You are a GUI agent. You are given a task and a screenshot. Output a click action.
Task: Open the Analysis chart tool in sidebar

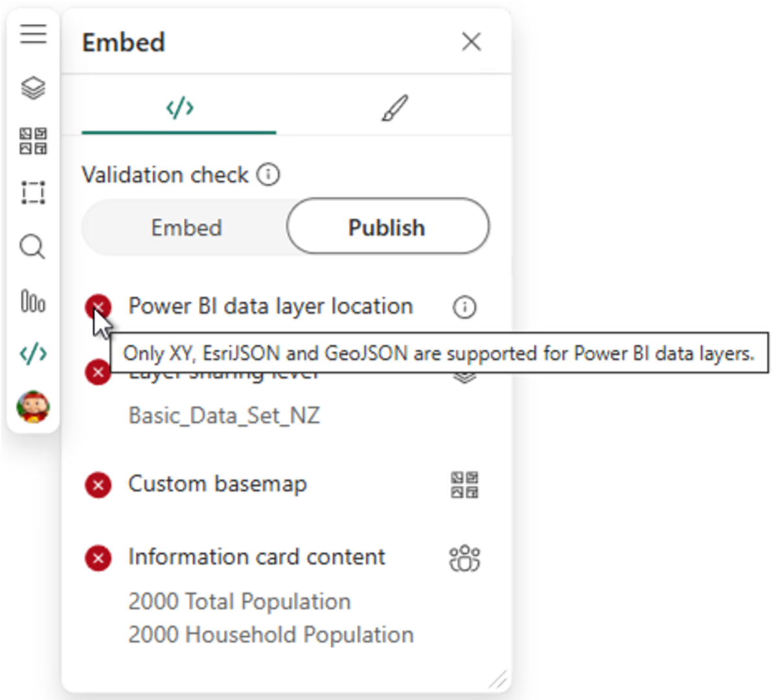click(x=33, y=301)
